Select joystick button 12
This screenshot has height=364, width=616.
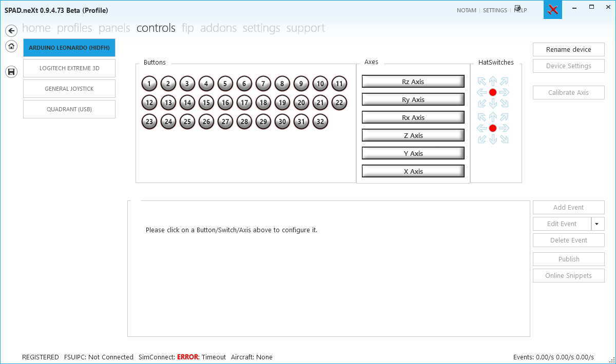point(149,103)
